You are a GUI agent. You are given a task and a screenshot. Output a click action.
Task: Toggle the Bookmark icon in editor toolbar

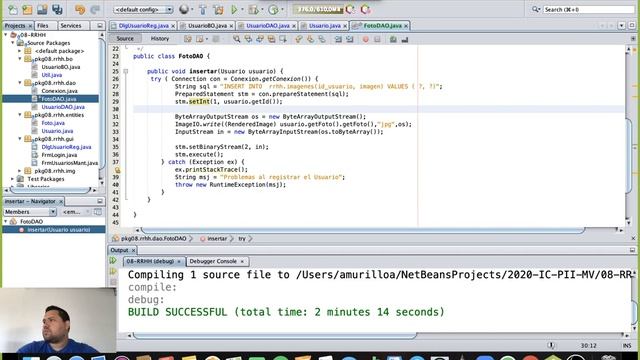click(x=322, y=39)
